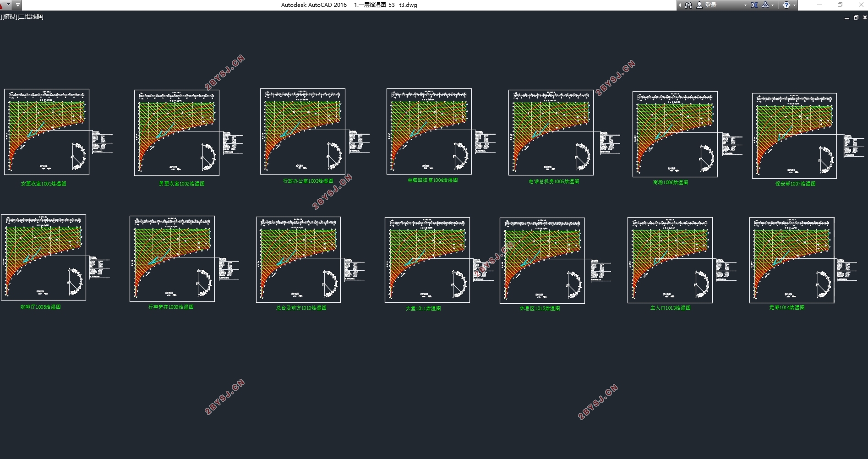The width and height of the screenshot is (868, 459).
Task: Click the green text 主入口1013焓湿图
Action: click(x=671, y=308)
